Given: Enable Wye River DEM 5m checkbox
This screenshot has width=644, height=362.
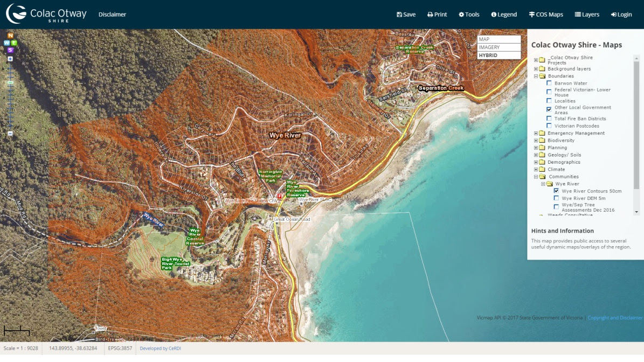Looking at the screenshot, I should (x=557, y=198).
